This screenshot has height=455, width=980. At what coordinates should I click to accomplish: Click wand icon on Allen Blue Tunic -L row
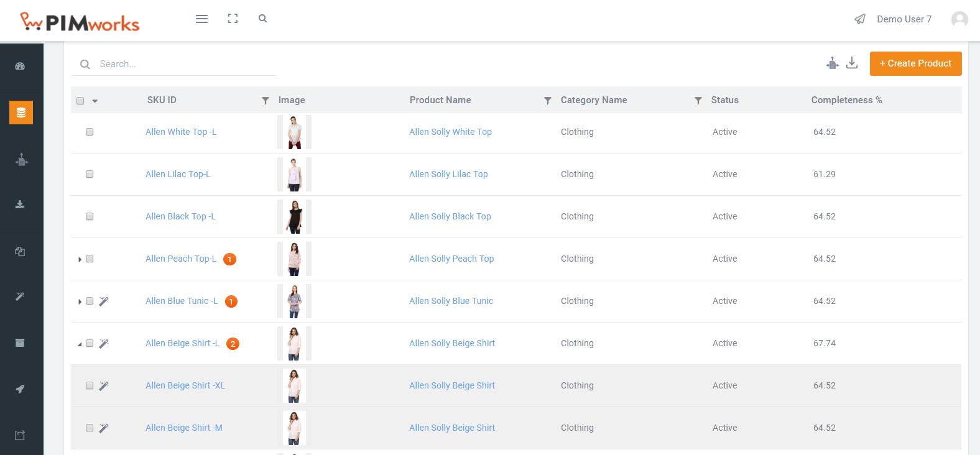104,301
